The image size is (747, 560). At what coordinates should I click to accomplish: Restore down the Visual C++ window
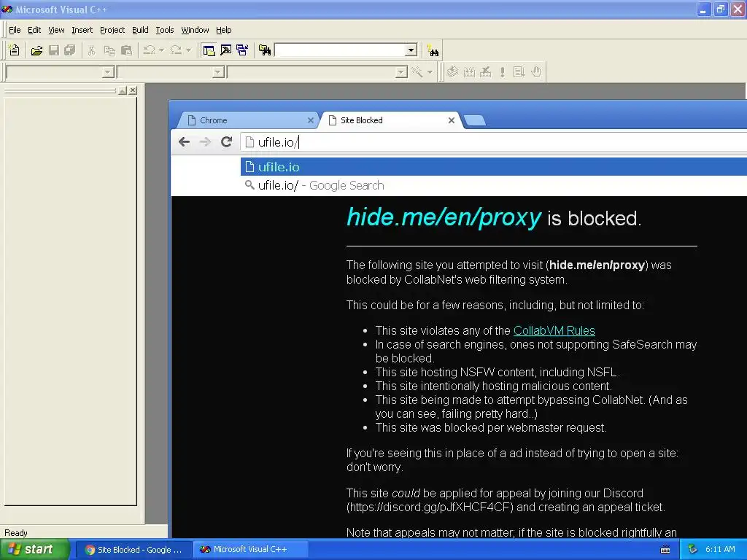tap(721, 9)
